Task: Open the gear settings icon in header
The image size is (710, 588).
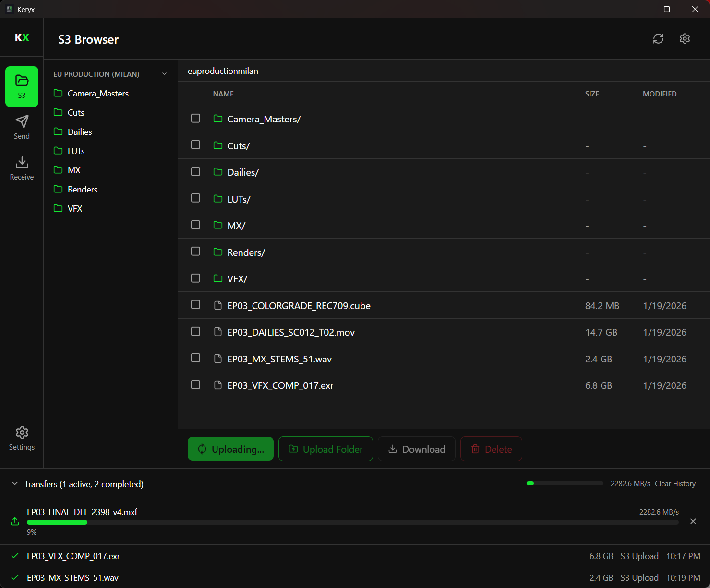Action: click(685, 39)
